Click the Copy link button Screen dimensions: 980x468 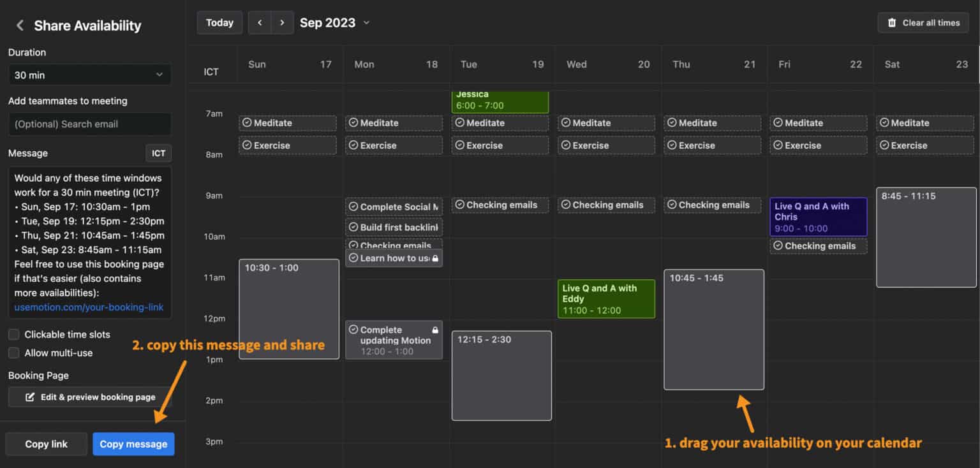click(x=46, y=444)
